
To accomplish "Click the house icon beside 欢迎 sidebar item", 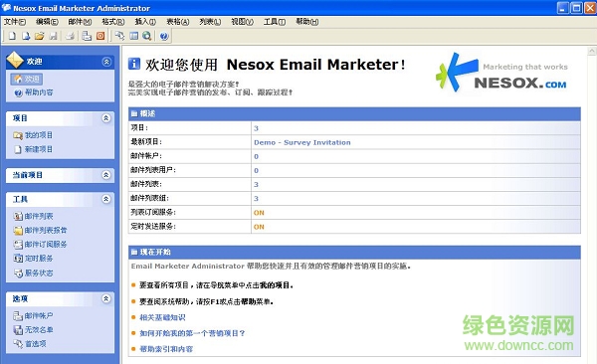I will tap(18, 79).
